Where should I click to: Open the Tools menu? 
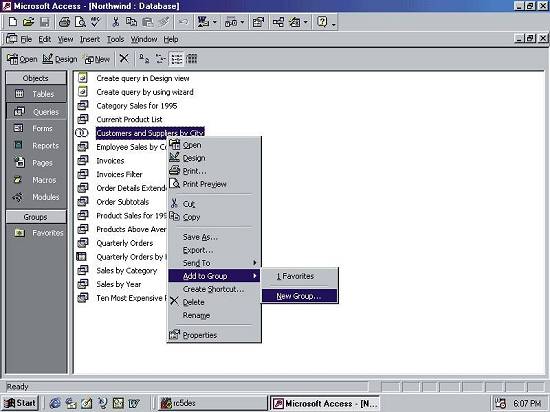[x=115, y=39]
